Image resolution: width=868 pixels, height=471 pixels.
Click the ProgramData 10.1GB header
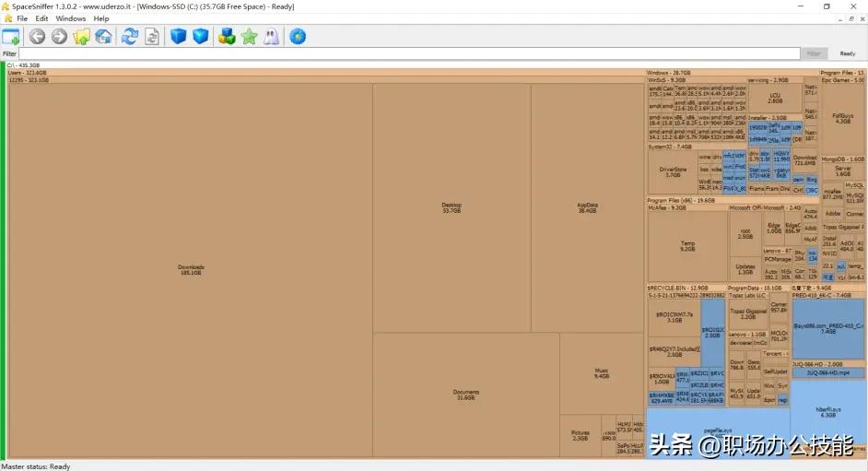(x=758, y=288)
